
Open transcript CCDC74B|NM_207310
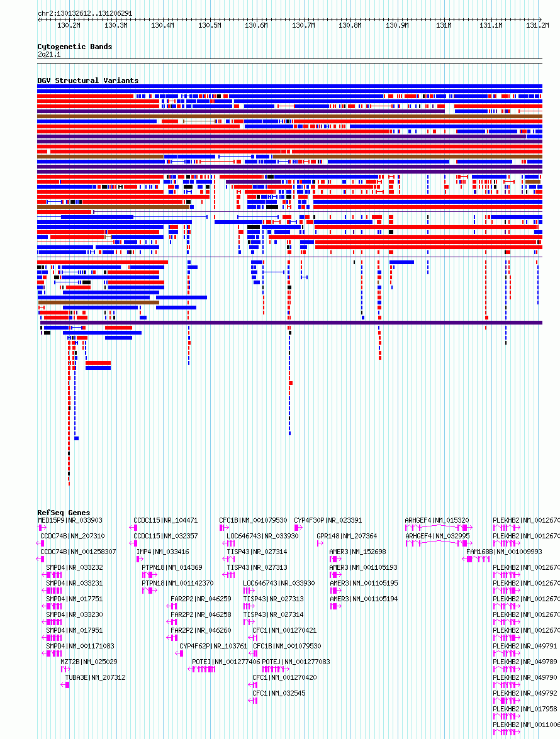[x=72, y=536]
